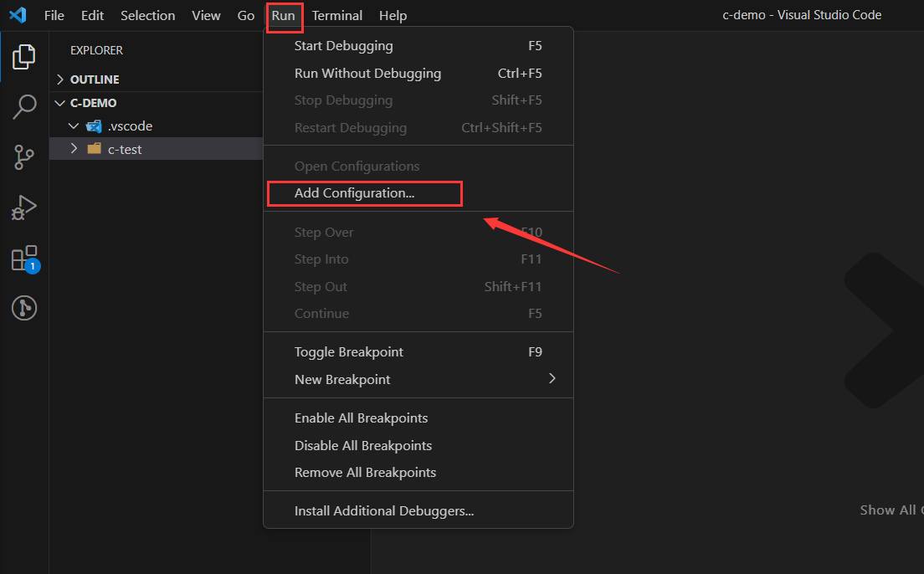Choose Run Without Debugging
The image size is (924, 574).
[x=418, y=73]
